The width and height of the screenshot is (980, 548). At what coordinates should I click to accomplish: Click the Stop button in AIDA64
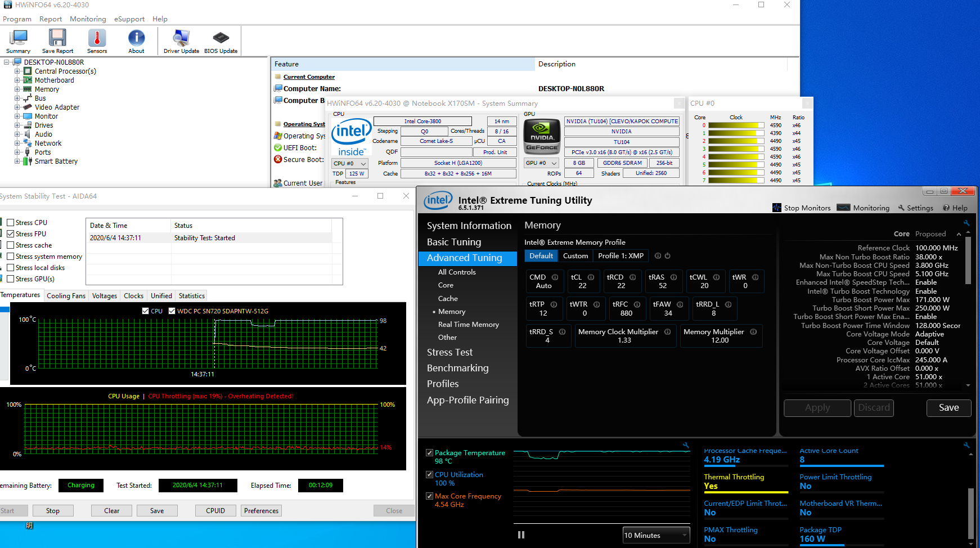click(x=53, y=511)
